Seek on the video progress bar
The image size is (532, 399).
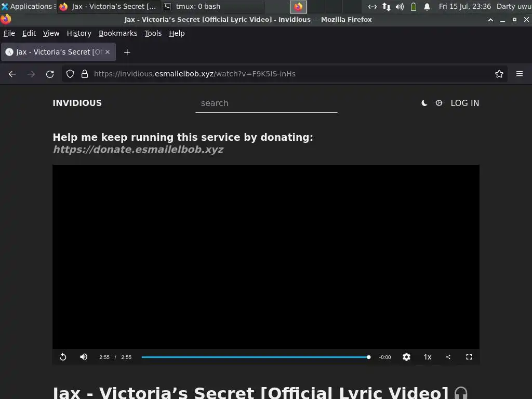(x=255, y=357)
